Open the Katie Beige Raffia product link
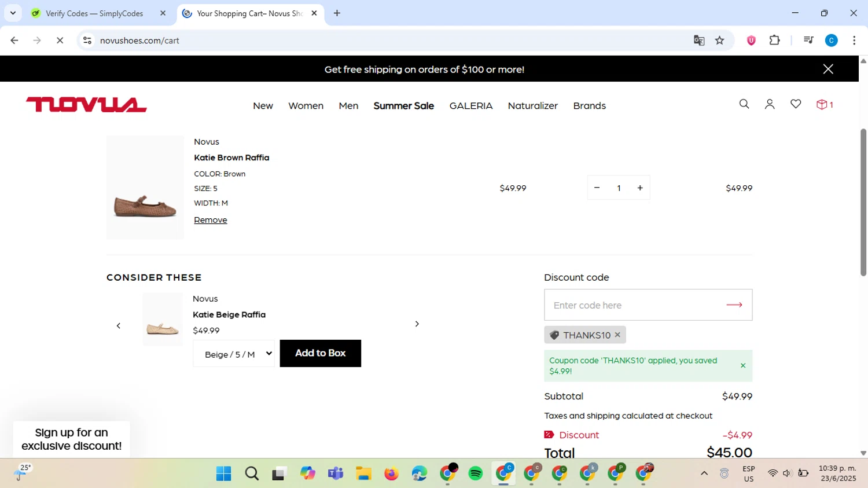The height and width of the screenshot is (488, 868). [229, 314]
